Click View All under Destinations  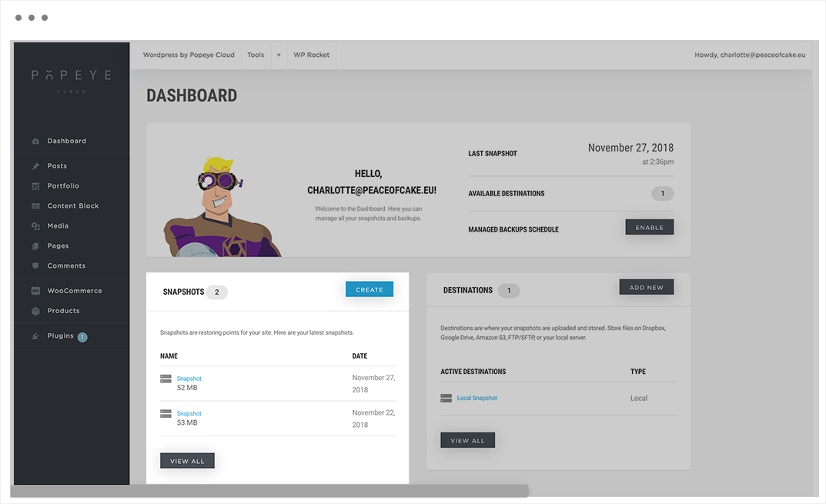[x=468, y=440]
